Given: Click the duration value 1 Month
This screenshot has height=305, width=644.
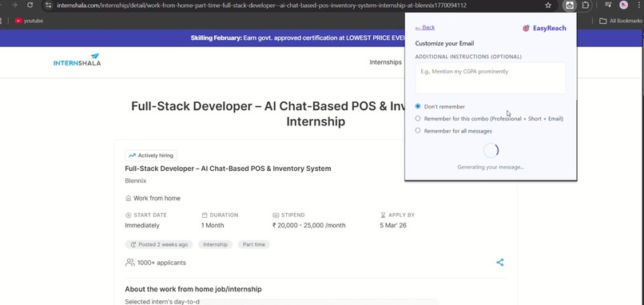Looking at the screenshot, I should pyautogui.click(x=213, y=225).
